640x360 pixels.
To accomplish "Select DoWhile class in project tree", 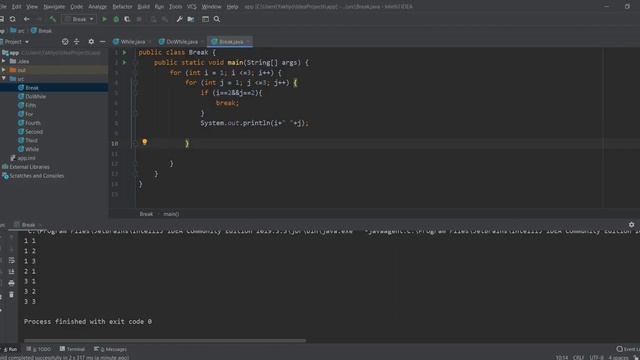I will [x=36, y=96].
